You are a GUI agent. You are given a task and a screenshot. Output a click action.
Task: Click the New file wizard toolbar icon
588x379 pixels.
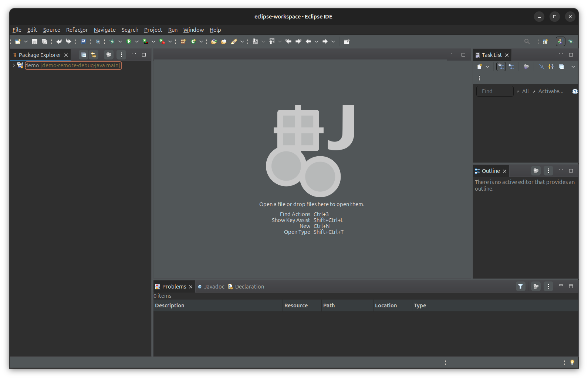pos(17,41)
